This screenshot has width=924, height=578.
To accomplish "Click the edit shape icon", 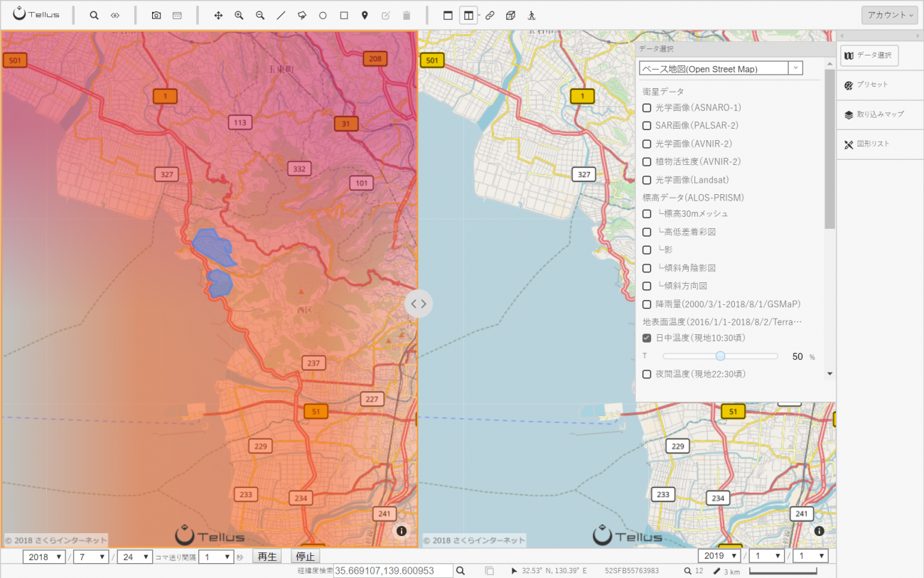I will coord(386,15).
